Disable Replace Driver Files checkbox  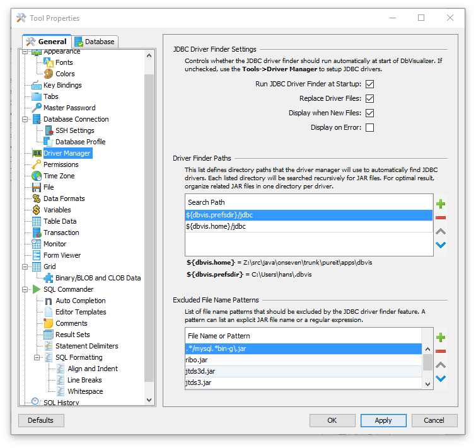tap(370, 98)
